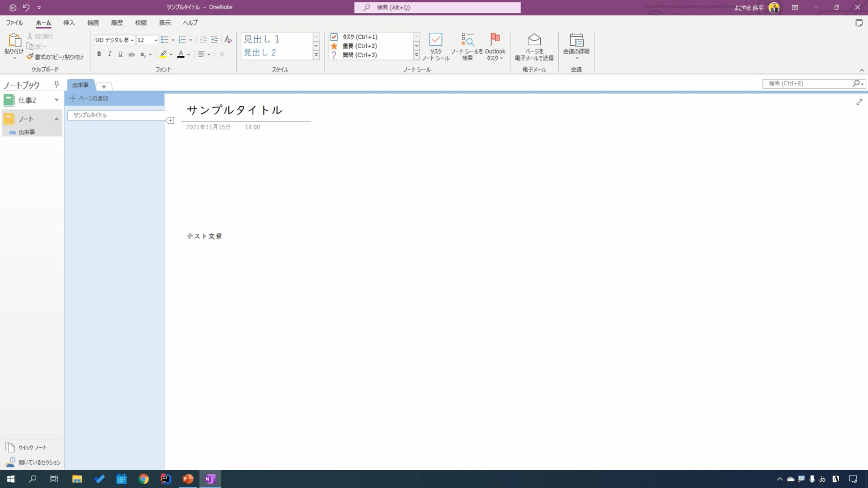Open the 描画 ribbon tab
This screenshot has height=488, width=868.
pos(93,23)
